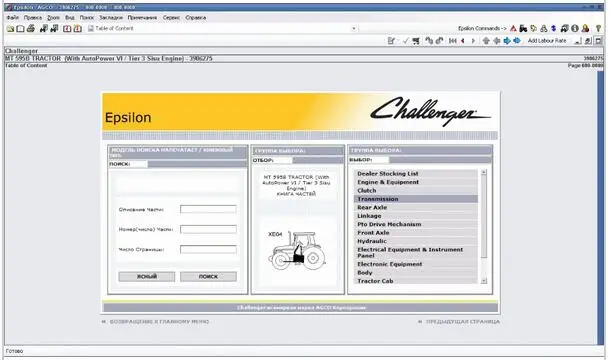Click the blank page toolbar icon
This screenshot has height=360, width=610.
21,28
